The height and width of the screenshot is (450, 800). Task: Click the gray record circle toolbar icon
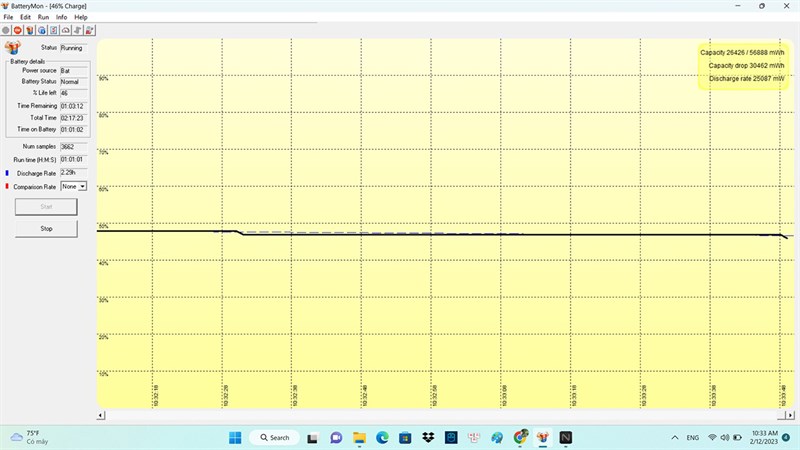point(6,30)
